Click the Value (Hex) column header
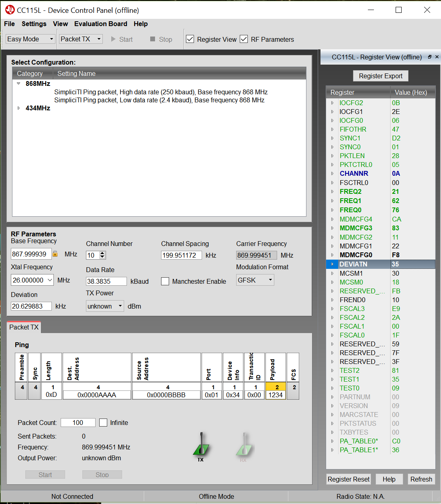 tap(412, 92)
